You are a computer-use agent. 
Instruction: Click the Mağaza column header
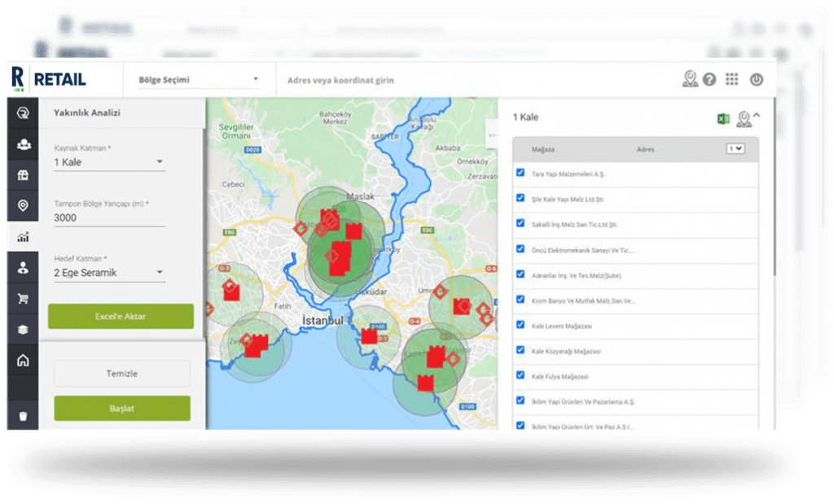[543, 149]
